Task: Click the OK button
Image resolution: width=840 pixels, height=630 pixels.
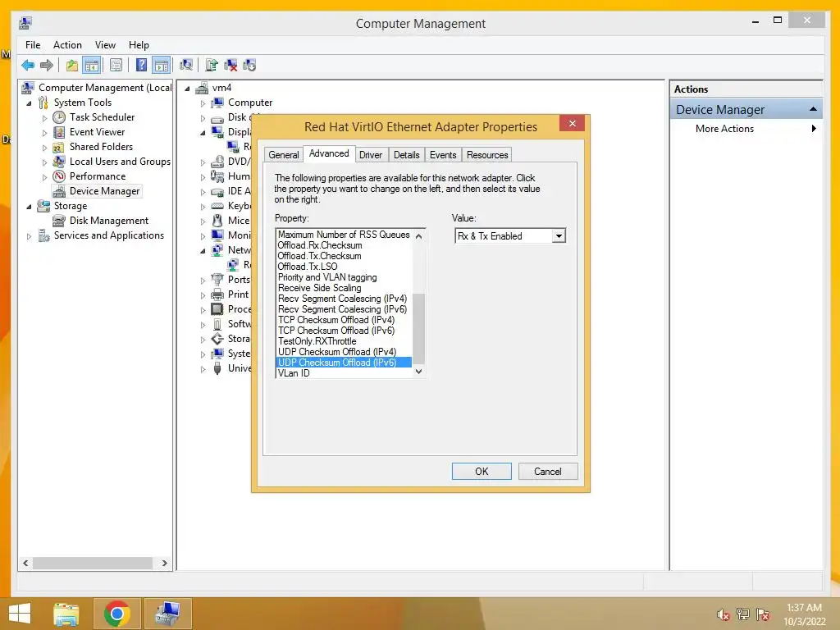Action: point(482,472)
